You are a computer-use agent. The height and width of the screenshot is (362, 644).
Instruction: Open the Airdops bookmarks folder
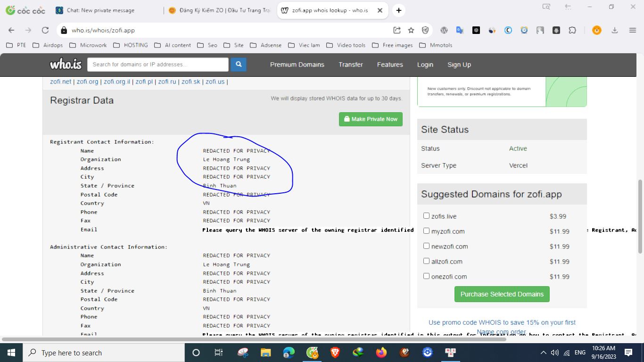[x=48, y=45]
